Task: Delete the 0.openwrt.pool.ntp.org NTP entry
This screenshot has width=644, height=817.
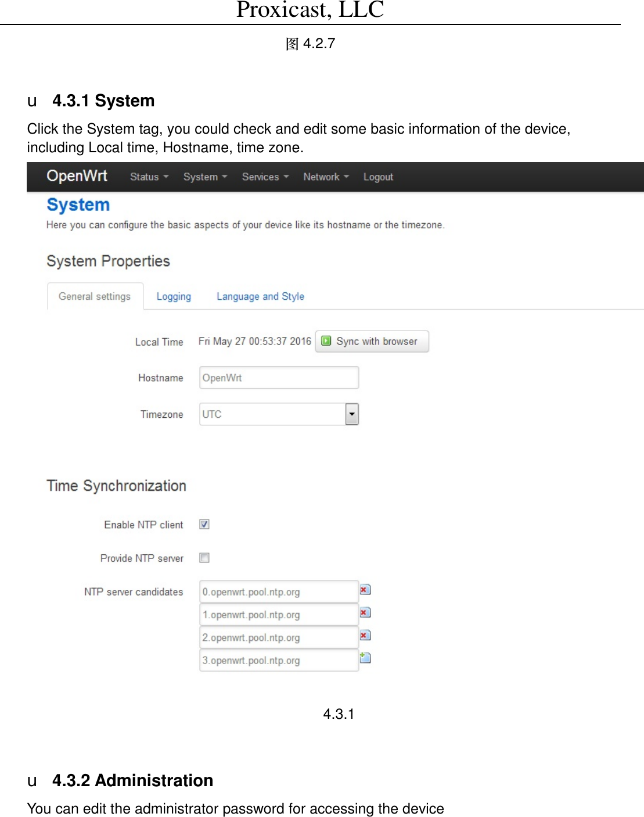Action: pos(364,589)
